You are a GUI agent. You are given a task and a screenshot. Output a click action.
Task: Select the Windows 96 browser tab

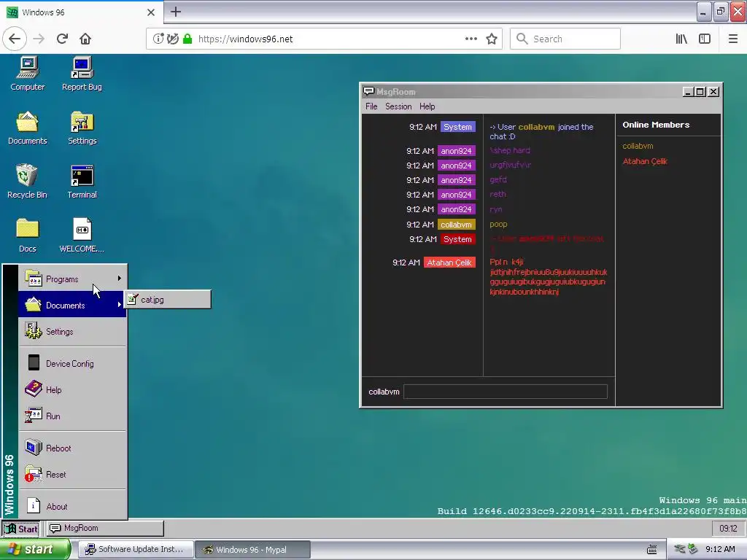[82, 12]
